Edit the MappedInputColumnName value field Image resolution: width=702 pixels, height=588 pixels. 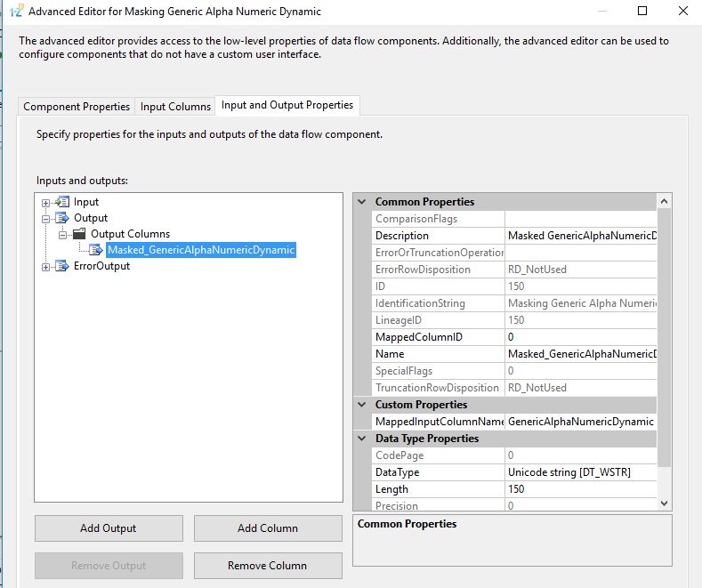tap(581, 422)
